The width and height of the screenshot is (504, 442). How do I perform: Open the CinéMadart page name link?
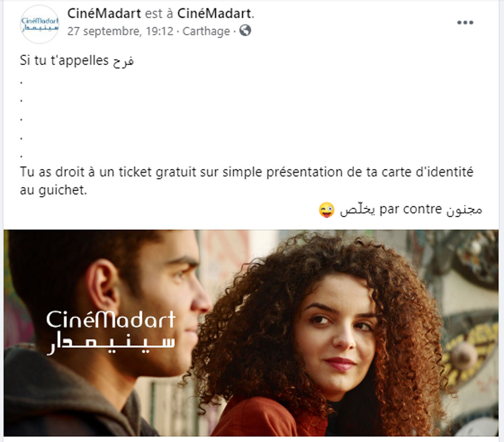(104, 14)
